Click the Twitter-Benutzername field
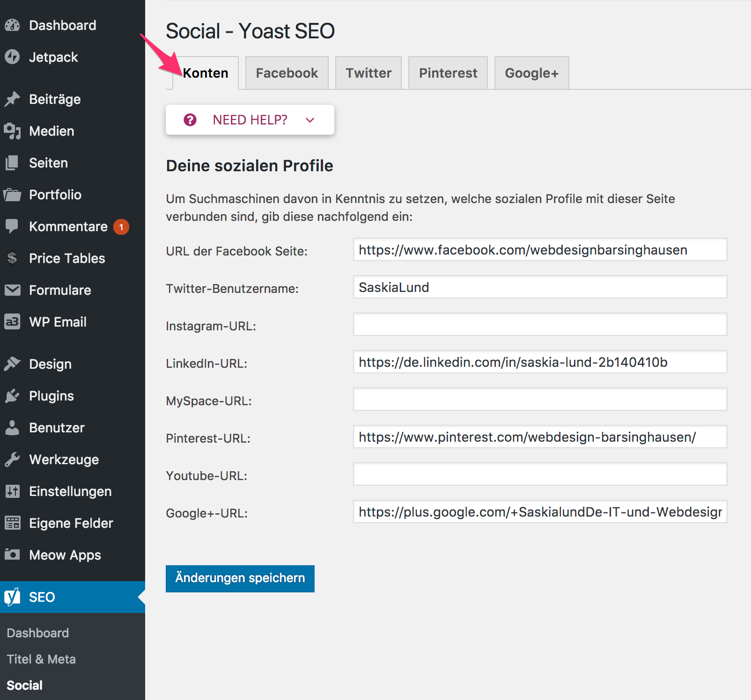The width and height of the screenshot is (751, 700). [x=540, y=287]
